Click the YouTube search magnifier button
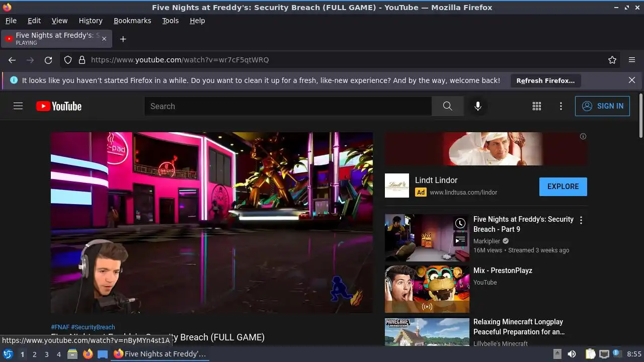644x362 pixels. point(447,106)
